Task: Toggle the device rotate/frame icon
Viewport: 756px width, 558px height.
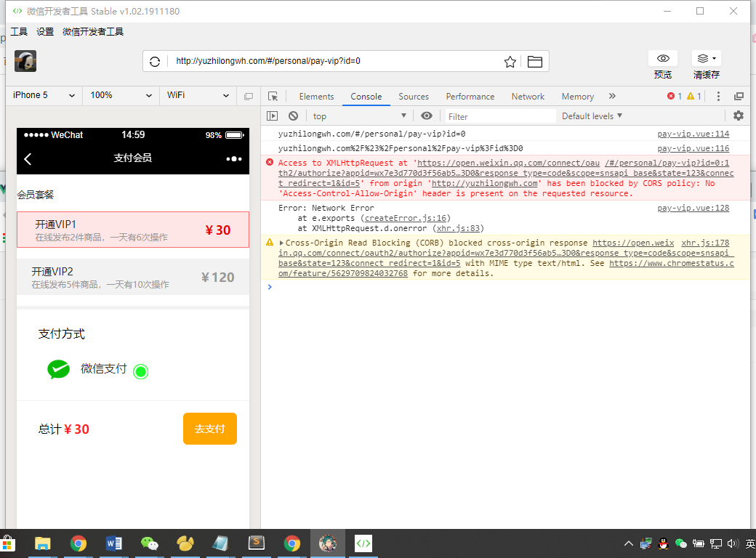Action: pyautogui.click(x=249, y=97)
